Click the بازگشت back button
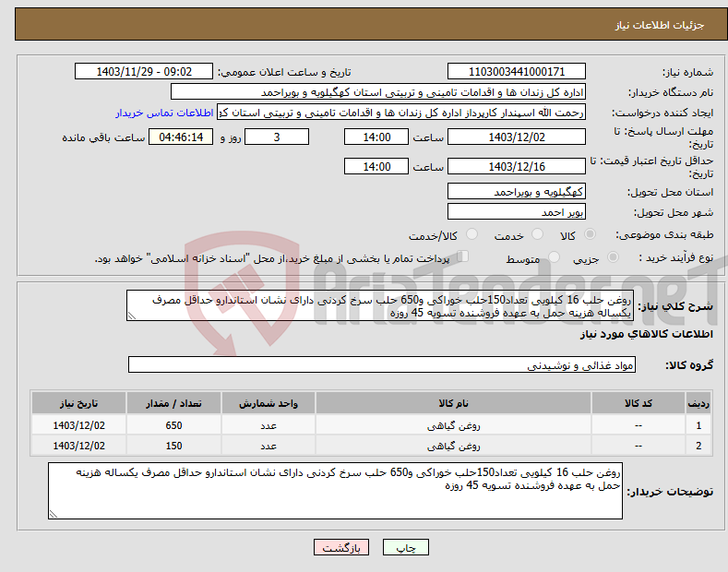This screenshot has height=572, width=728. [341, 548]
